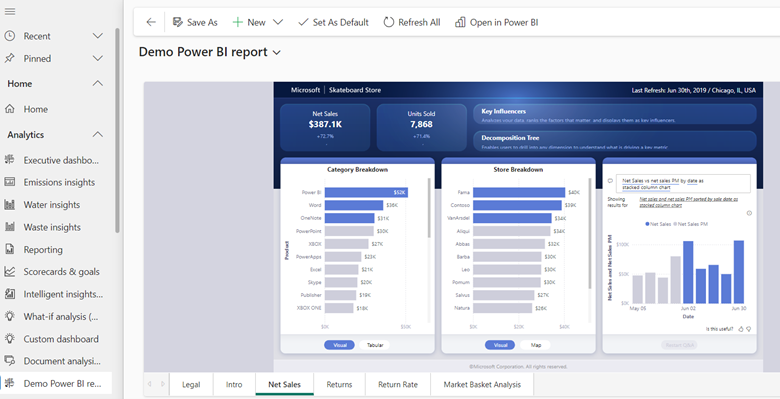Select Visual toggle in Category Breakdown

(x=340, y=345)
